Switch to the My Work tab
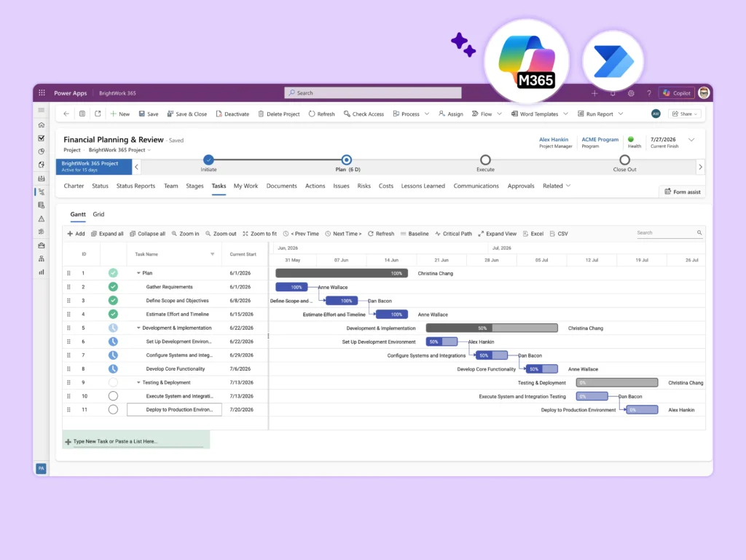The image size is (746, 560). point(246,186)
